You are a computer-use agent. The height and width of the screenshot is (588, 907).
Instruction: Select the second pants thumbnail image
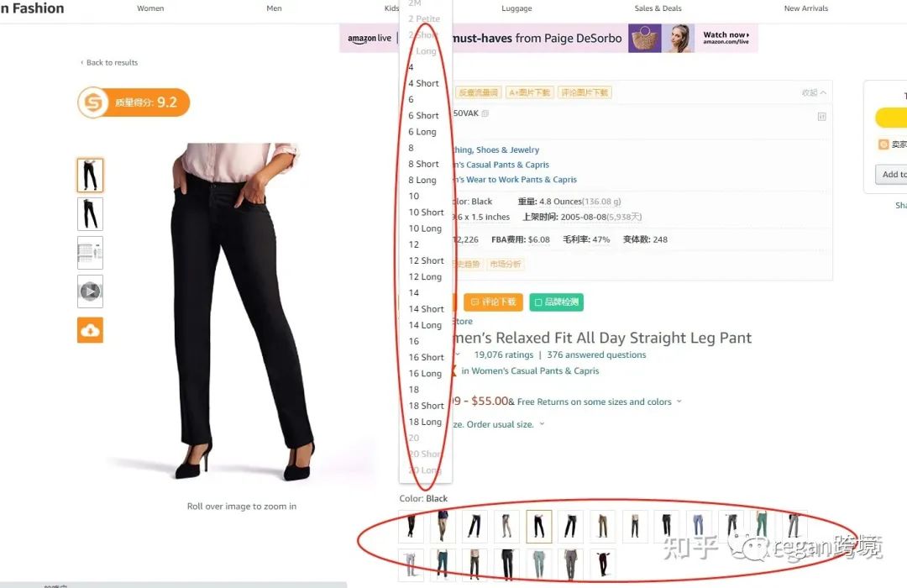click(x=90, y=213)
